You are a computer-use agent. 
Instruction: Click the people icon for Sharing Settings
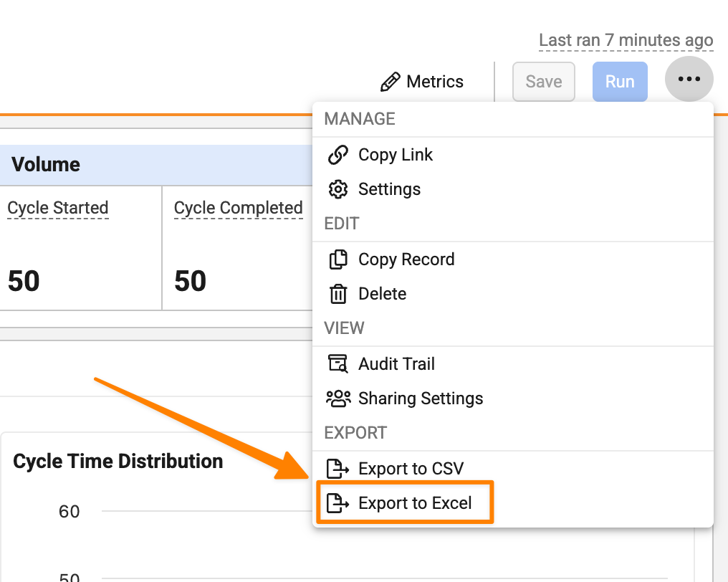tap(338, 399)
